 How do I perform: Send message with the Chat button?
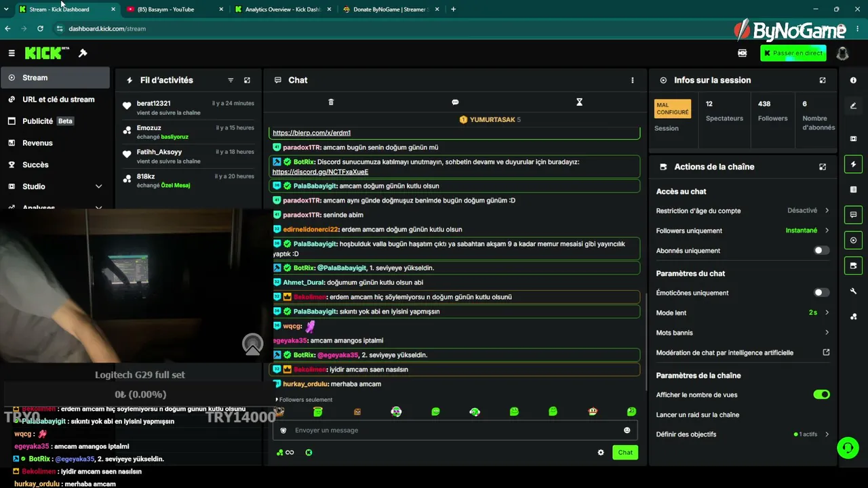625,453
